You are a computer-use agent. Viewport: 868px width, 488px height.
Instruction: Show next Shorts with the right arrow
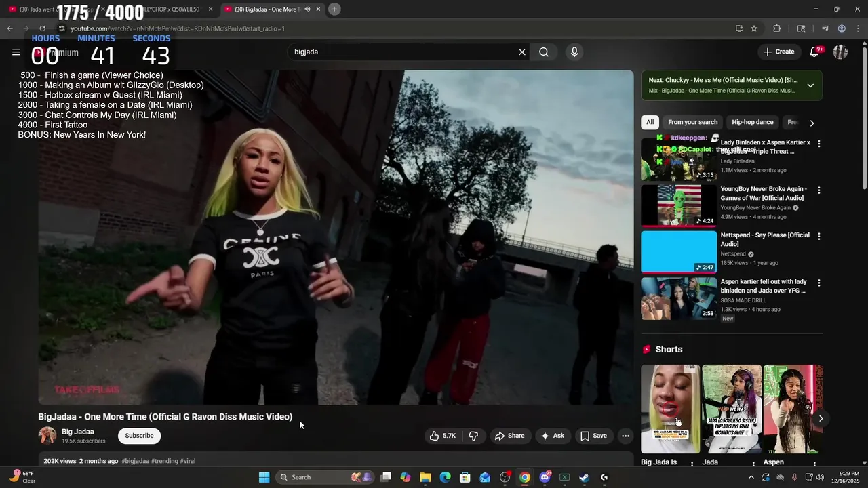point(821,418)
